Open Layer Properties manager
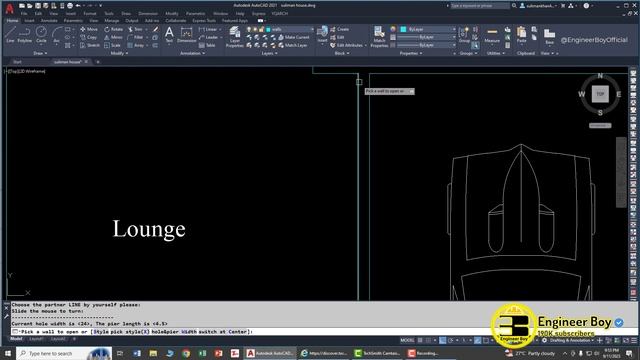Image resolution: width=640 pixels, height=360 pixels. click(x=235, y=37)
